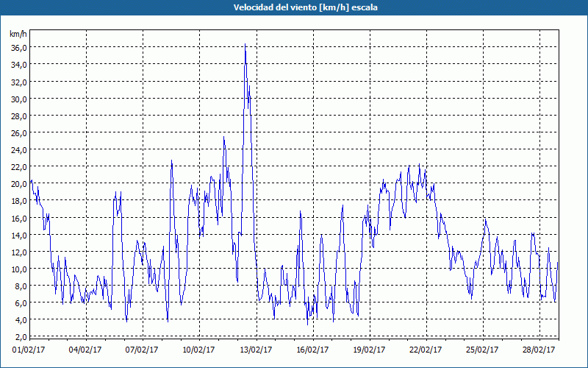Click the 25/02/17 date label
This screenshot has height=368, width=588.
click(x=482, y=350)
